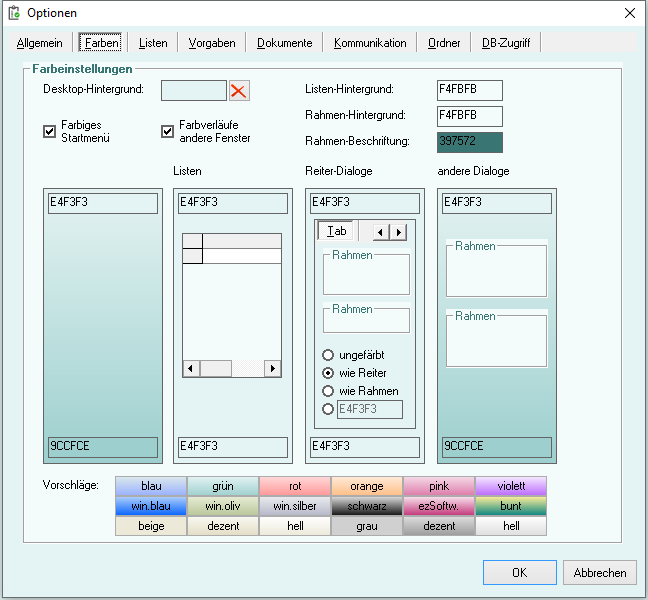Click the Rahmen-Hintergrund F4FBFB field
This screenshot has width=648, height=600.
coord(470,116)
